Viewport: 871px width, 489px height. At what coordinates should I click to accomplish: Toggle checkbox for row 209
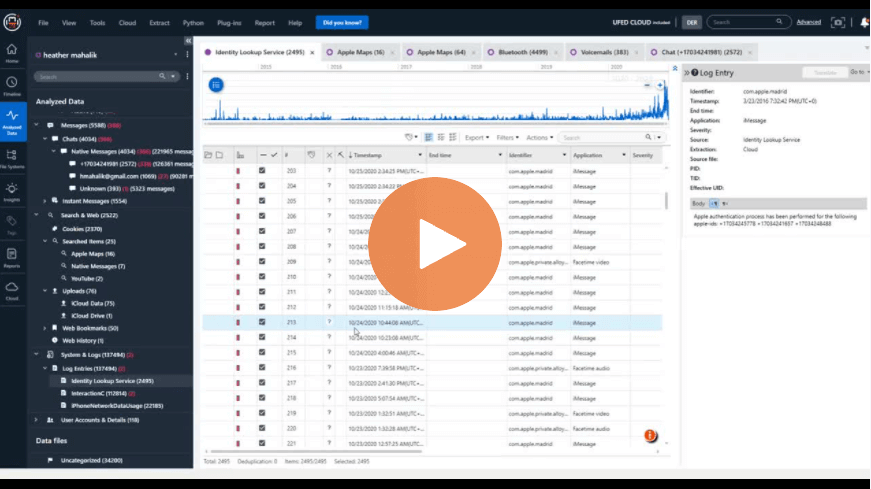click(262, 261)
